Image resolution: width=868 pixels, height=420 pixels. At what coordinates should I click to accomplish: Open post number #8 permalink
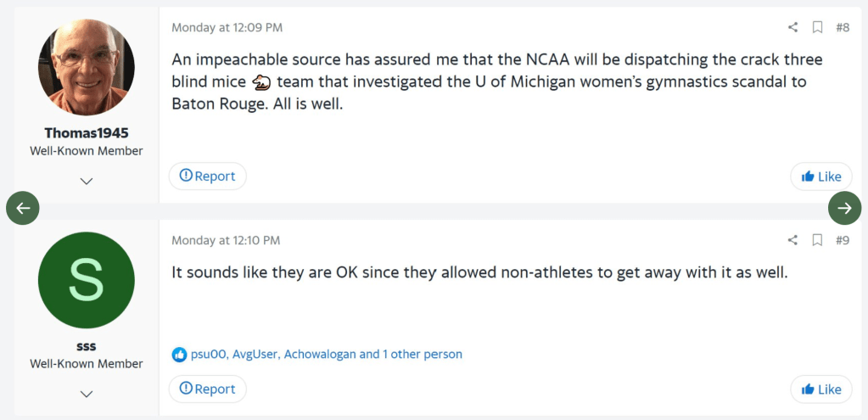tap(842, 27)
